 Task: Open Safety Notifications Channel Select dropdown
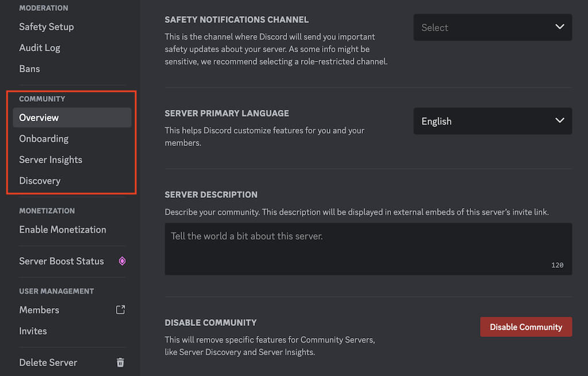(x=492, y=28)
